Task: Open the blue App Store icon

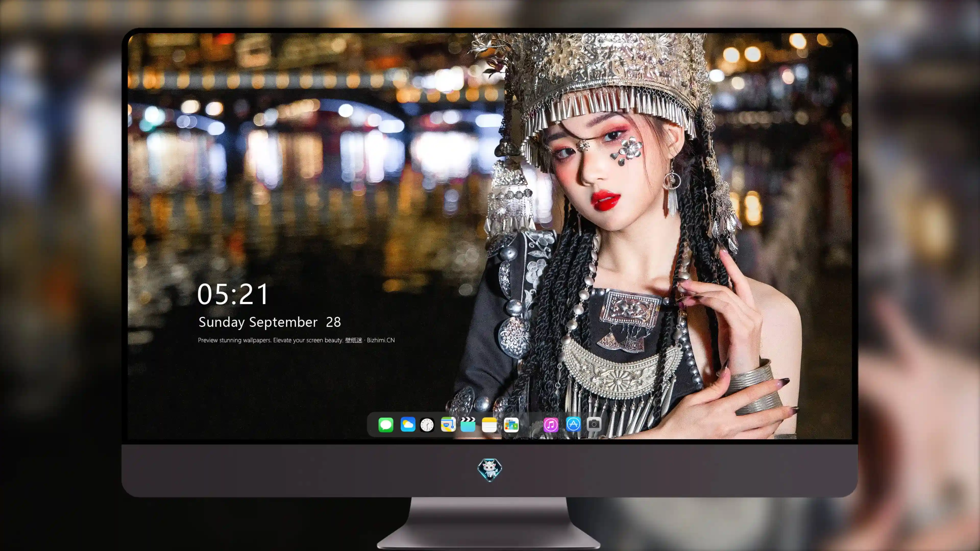Action: [573, 424]
